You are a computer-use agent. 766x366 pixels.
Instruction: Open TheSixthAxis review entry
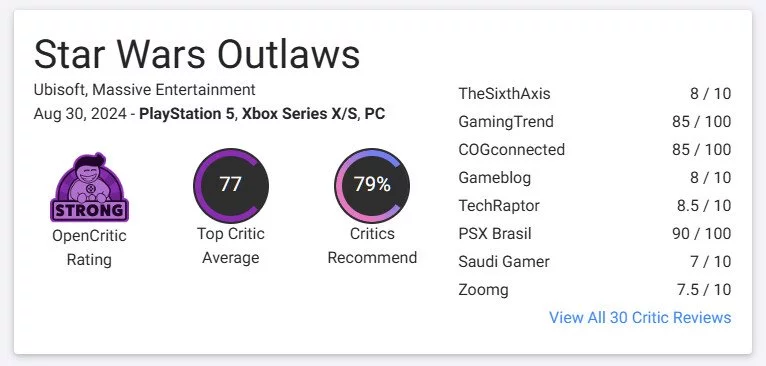click(x=595, y=93)
